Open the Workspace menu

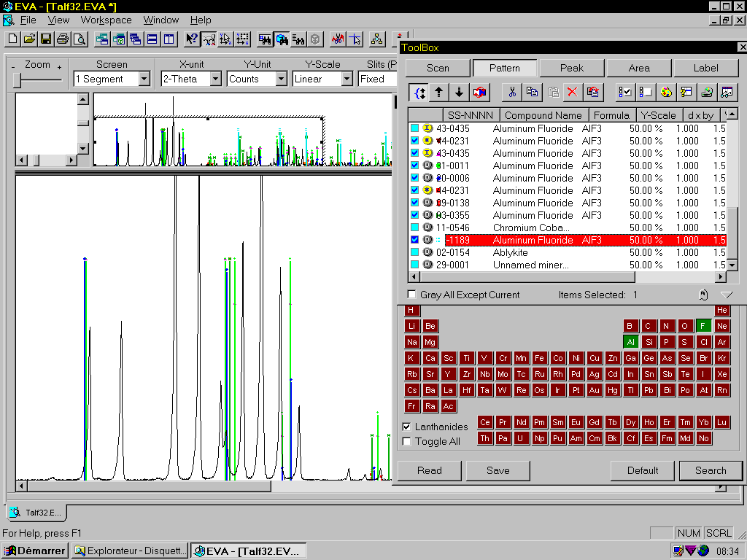point(107,20)
